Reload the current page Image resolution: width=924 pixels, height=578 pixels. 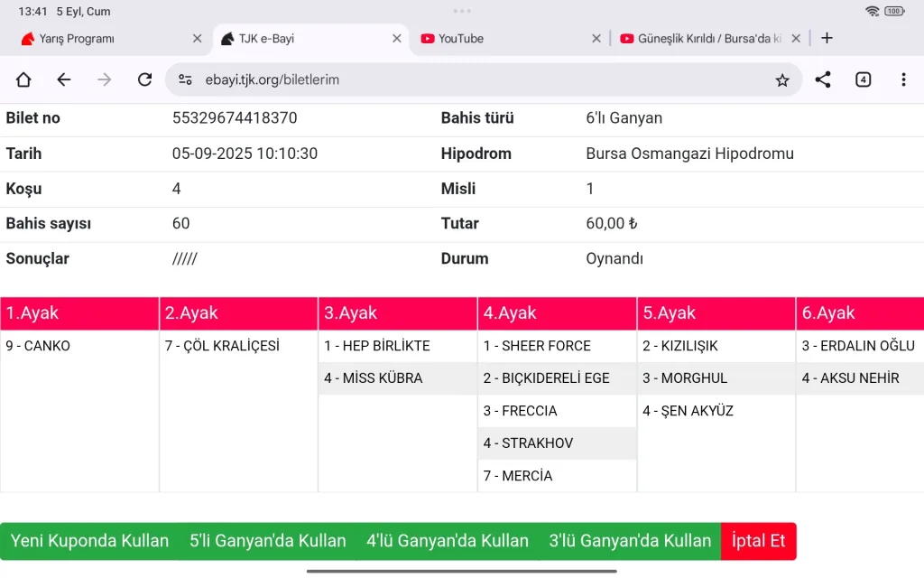pyautogui.click(x=144, y=79)
